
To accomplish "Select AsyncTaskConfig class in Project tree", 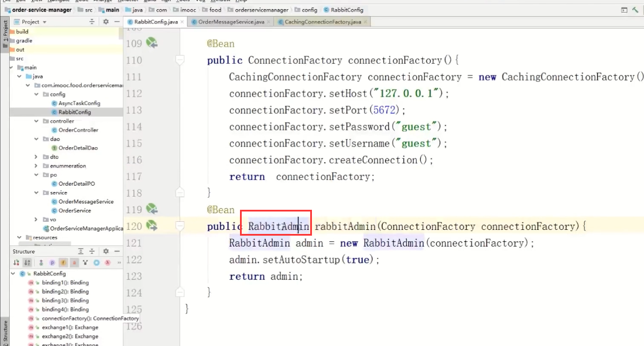I will click(75, 103).
